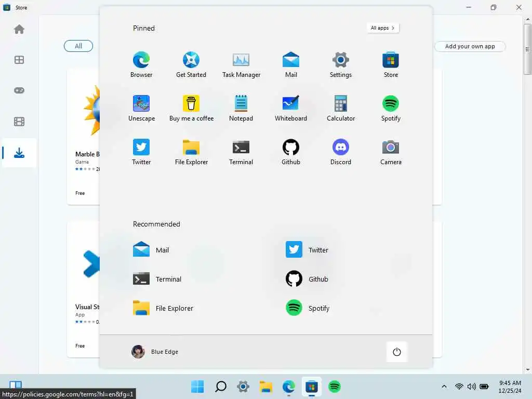Open the Notepad pinned app

point(241,108)
